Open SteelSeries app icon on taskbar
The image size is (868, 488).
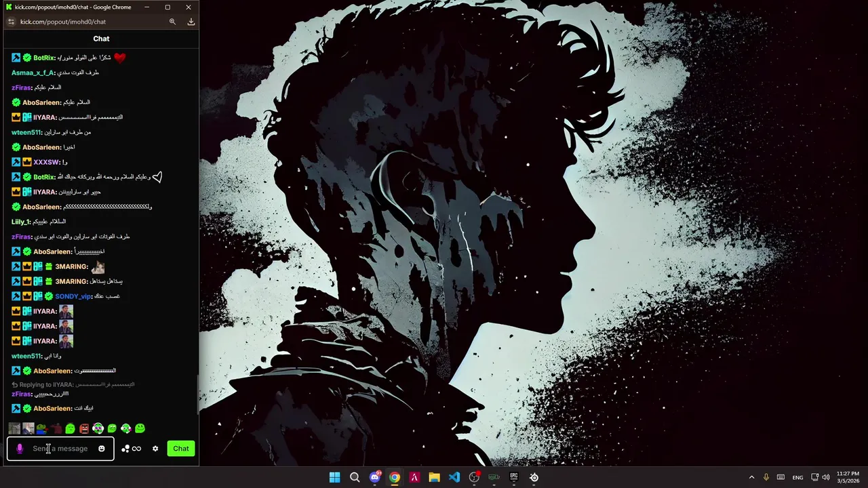point(534,477)
